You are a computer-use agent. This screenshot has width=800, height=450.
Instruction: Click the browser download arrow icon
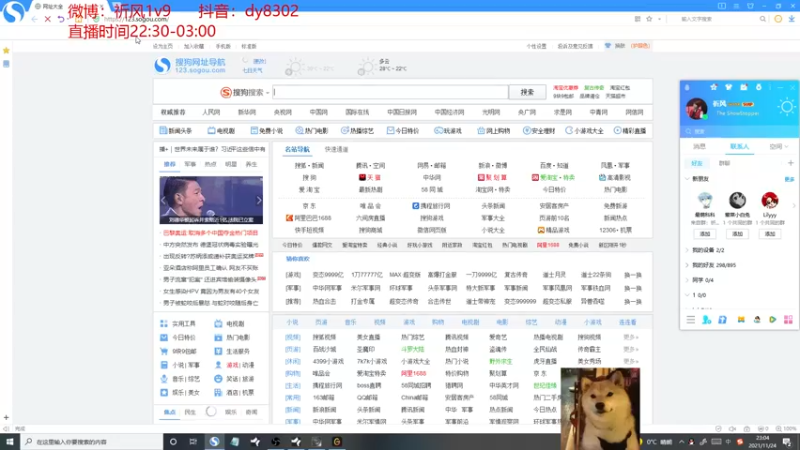point(791,19)
